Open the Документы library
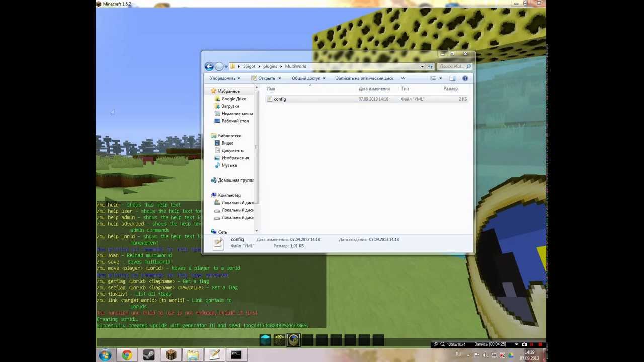This screenshot has width=644, height=362. click(232, 150)
